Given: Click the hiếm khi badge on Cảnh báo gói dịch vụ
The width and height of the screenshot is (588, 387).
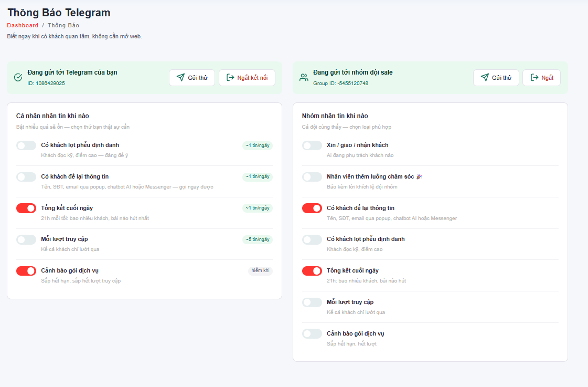Looking at the screenshot, I should 260,270.
